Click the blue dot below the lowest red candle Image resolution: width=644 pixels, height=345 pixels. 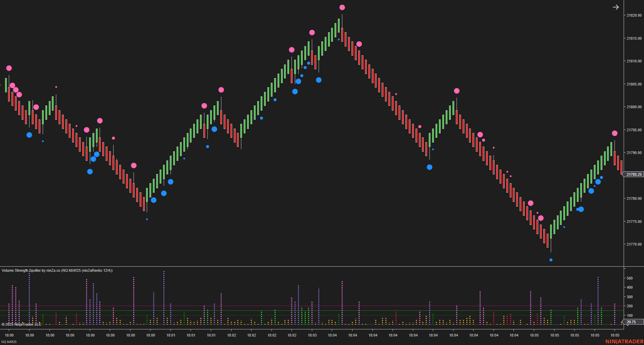click(551, 260)
